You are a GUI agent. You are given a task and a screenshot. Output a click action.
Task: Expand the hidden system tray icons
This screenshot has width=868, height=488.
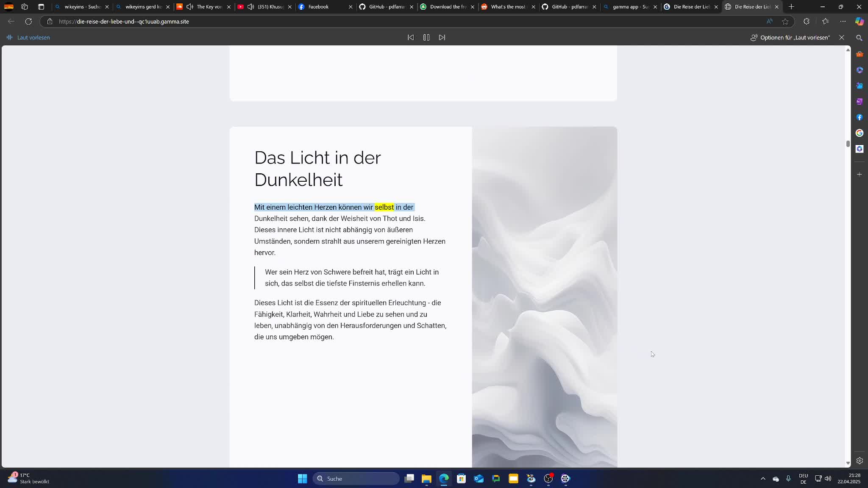[763, 479]
